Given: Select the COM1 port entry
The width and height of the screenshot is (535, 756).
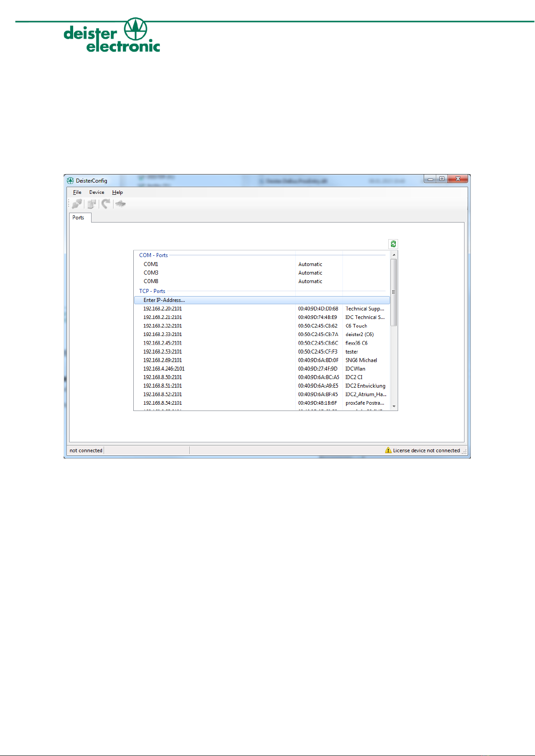Looking at the screenshot, I should coord(151,264).
